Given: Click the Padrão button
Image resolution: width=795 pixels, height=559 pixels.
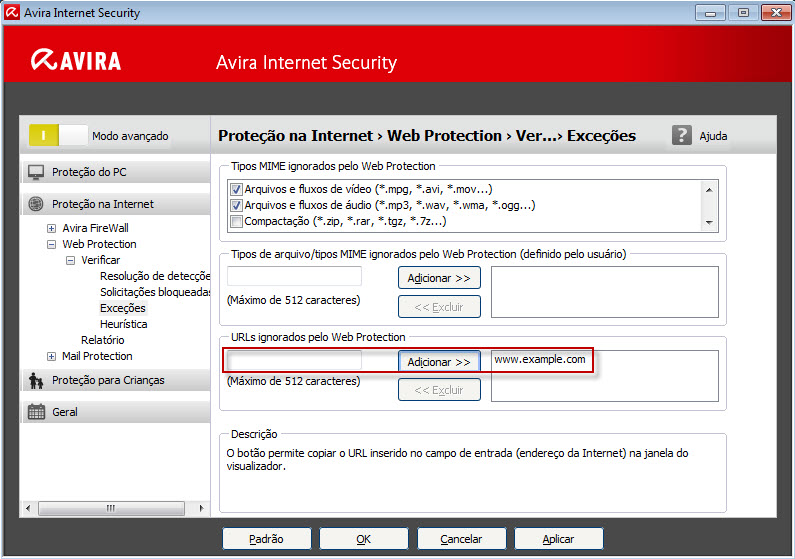Looking at the screenshot, I should pyautogui.click(x=267, y=539).
